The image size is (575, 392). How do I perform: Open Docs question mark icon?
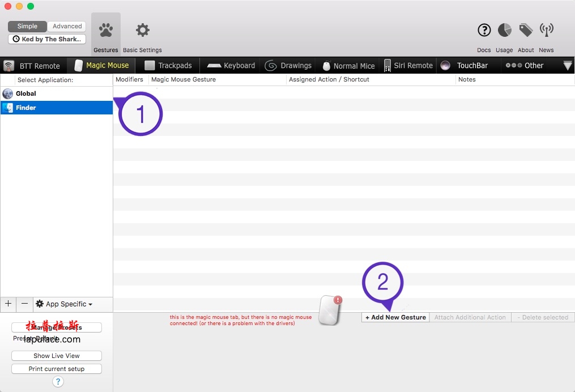pos(484,30)
